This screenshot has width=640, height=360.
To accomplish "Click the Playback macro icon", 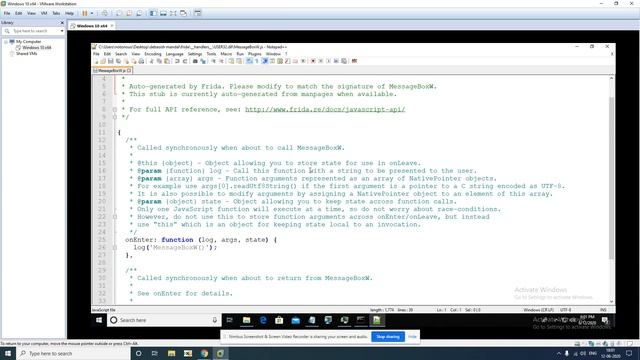I will (329, 61).
